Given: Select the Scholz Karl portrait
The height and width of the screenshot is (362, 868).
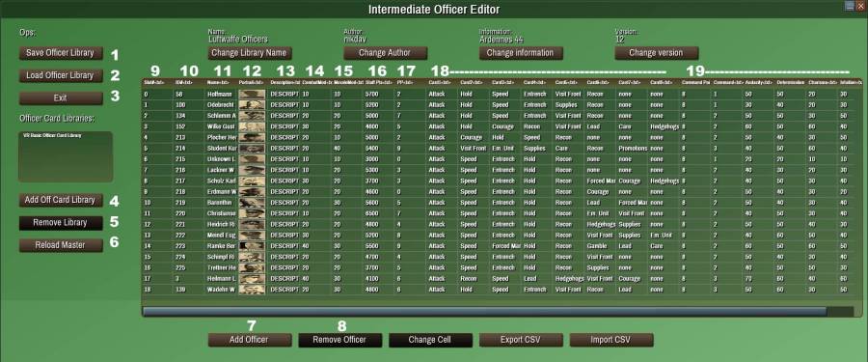Looking at the screenshot, I should click(252, 181).
